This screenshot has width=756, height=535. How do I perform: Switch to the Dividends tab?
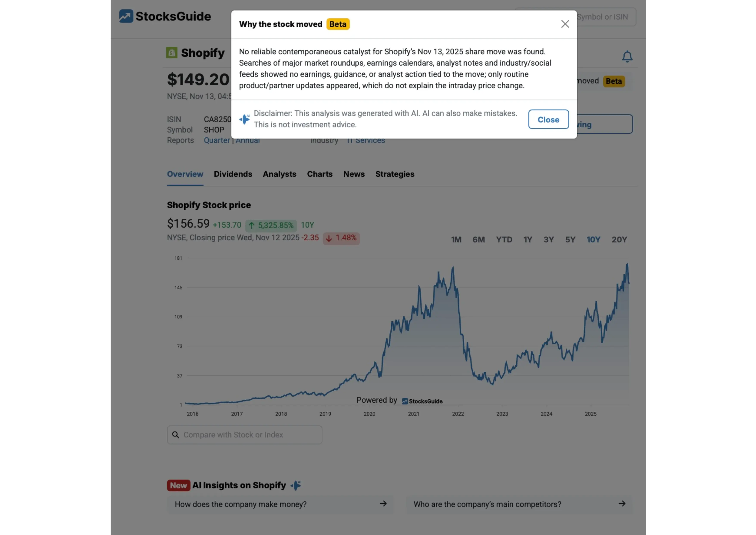tap(233, 174)
